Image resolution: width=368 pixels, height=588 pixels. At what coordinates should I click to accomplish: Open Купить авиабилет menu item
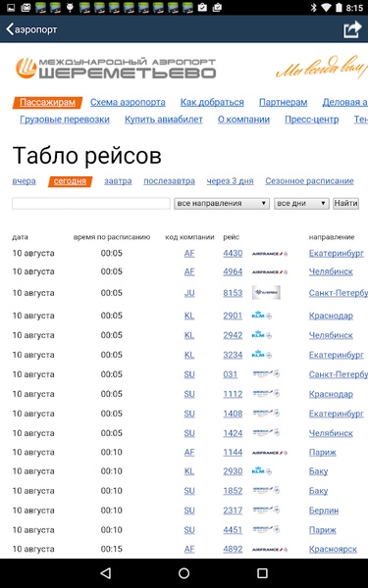[x=164, y=120]
